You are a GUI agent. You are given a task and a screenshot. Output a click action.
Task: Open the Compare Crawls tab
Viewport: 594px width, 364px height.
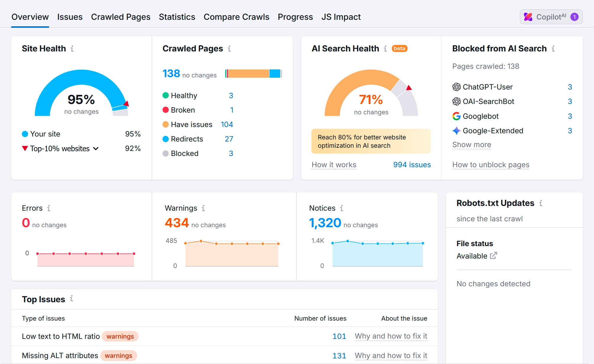[236, 17]
